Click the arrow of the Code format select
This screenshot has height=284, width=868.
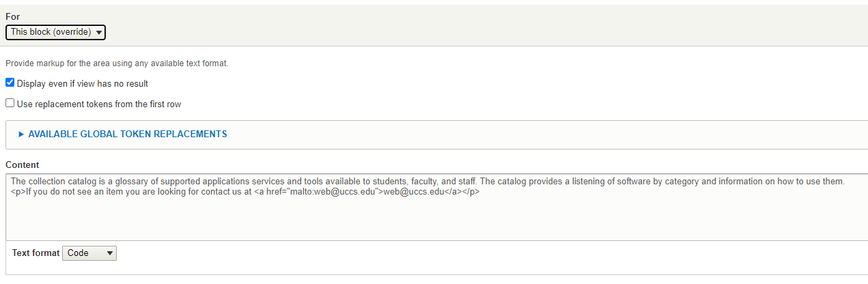coord(109,253)
